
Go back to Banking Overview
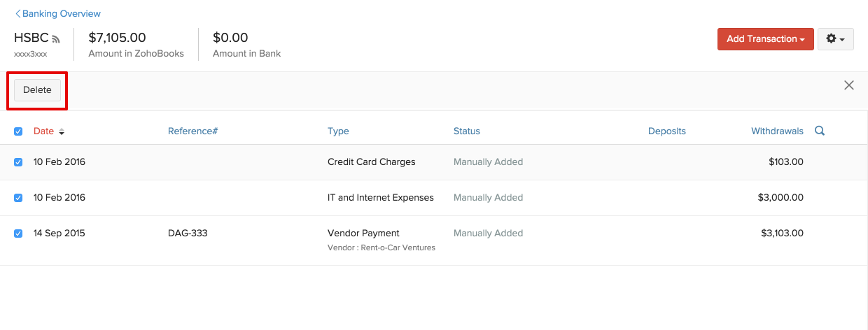click(58, 13)
